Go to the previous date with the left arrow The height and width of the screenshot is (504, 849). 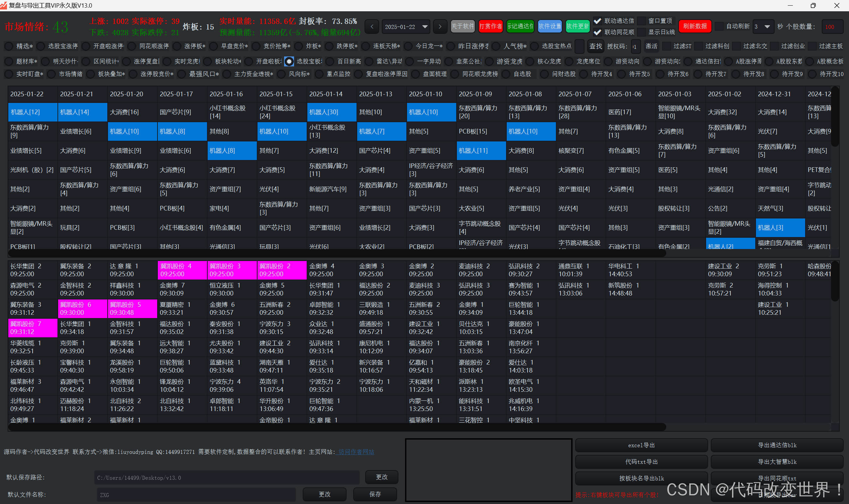[372, 27]
